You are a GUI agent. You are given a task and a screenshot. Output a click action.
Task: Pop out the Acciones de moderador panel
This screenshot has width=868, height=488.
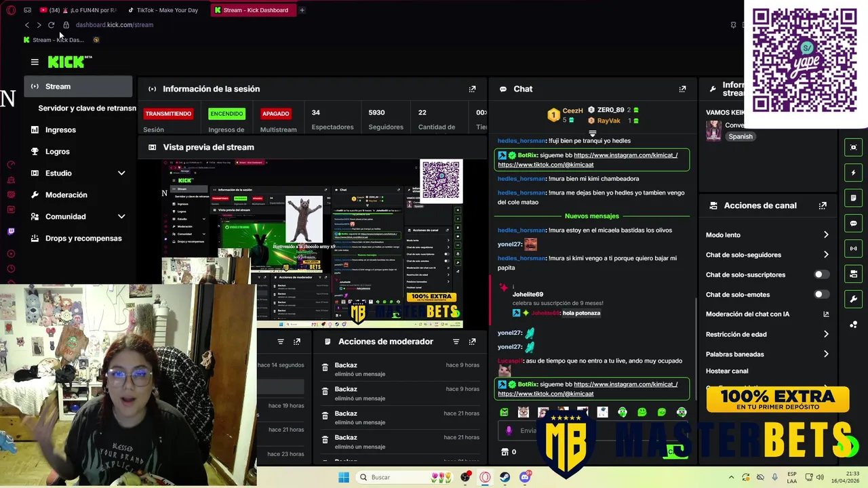473,342
